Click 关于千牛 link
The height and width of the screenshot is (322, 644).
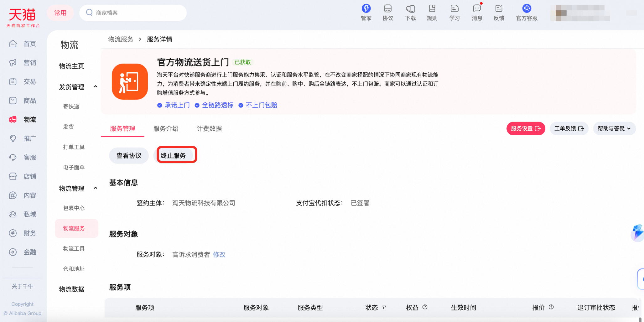[22, 286]
